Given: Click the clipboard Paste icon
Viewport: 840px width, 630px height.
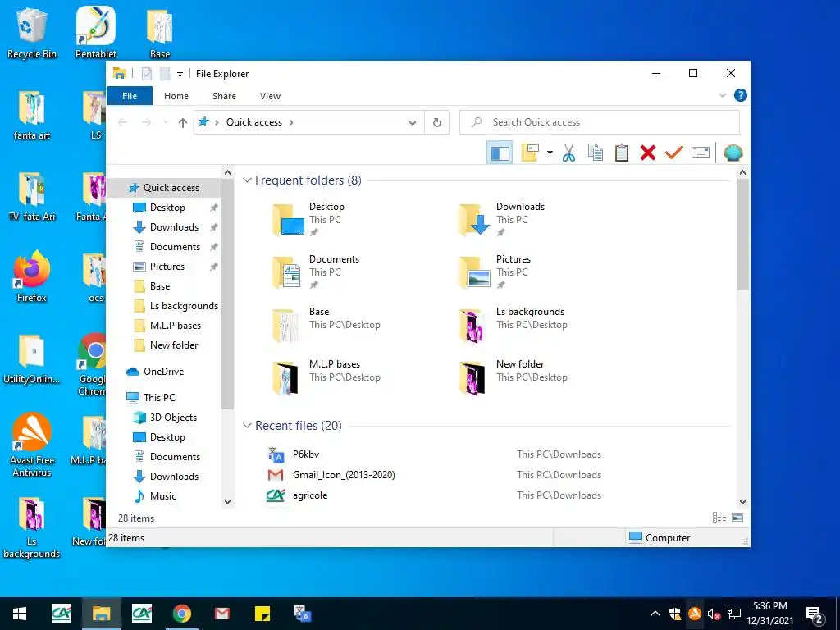Looking at the screenshot, I should (622, 153).
